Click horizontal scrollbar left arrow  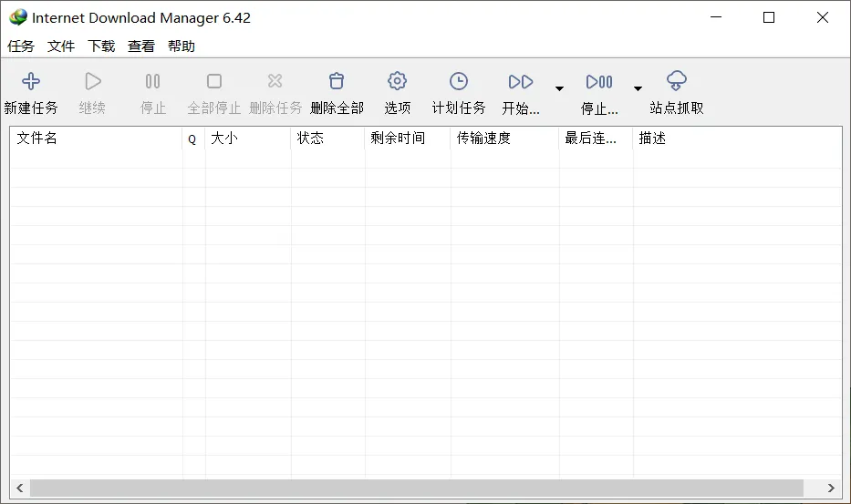[x=20, y=488]
